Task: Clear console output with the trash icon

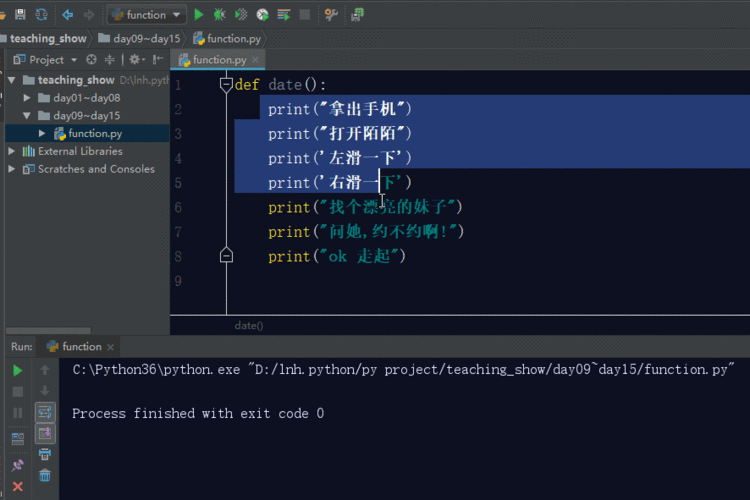Action: 45,475
